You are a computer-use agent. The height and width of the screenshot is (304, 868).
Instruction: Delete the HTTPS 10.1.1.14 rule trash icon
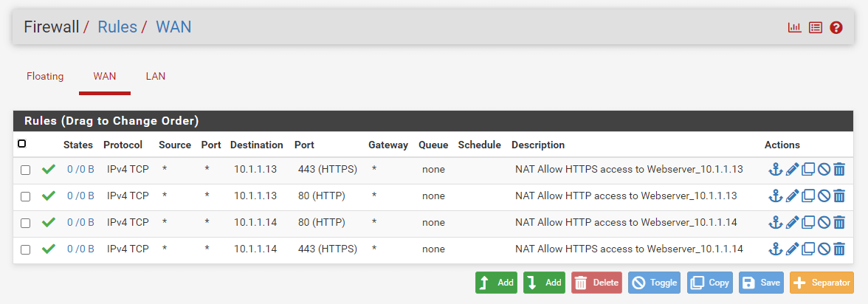pyautogui.click(x=839, y=249)
